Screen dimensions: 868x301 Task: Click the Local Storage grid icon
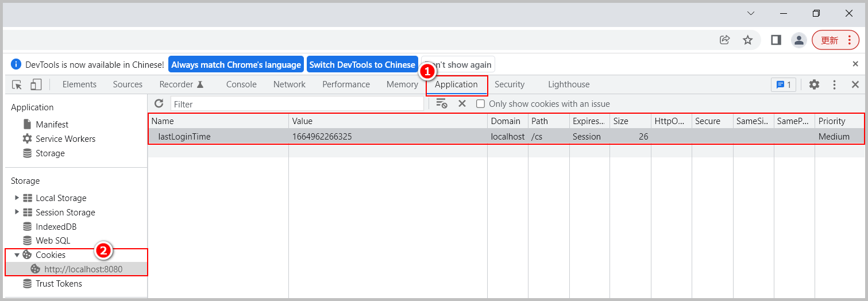pos(27,198)
